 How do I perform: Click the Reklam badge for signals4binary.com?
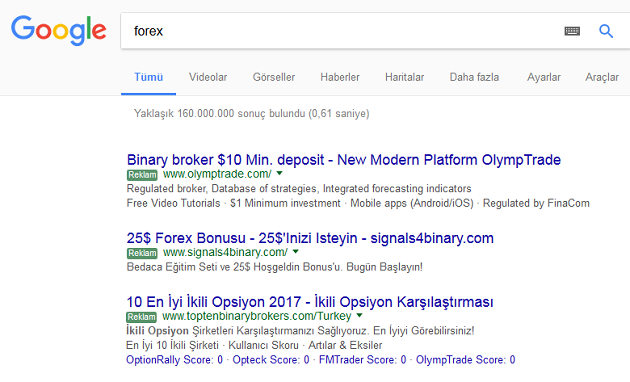click(142, 253)
